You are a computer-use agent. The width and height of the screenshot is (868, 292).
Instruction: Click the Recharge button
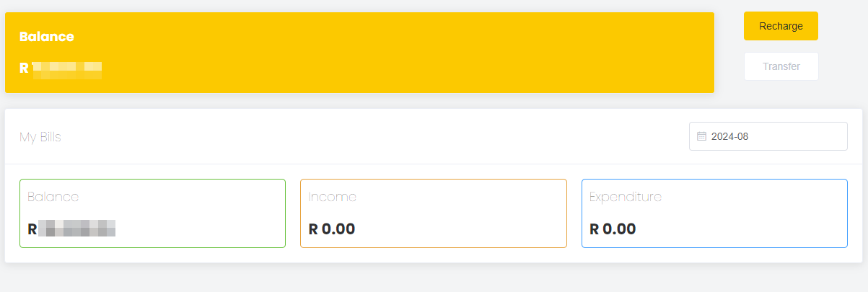tap(781, 26)
